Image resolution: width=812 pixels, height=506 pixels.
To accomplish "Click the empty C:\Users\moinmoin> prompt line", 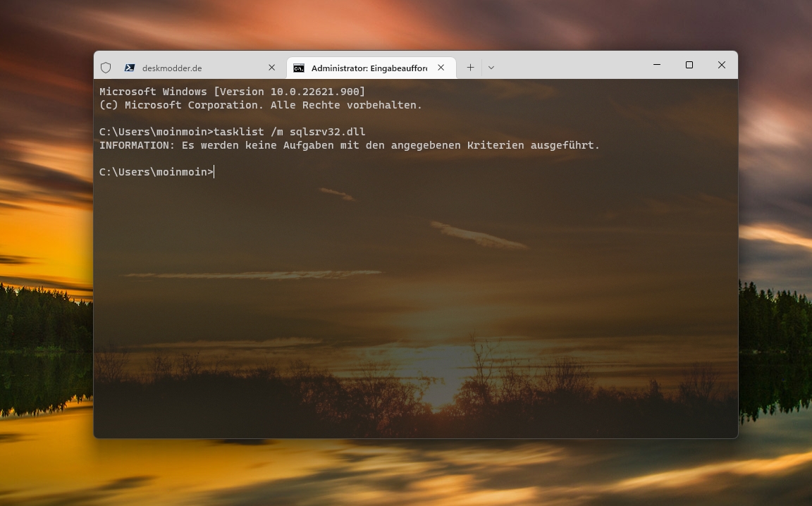I will point(156,172).
